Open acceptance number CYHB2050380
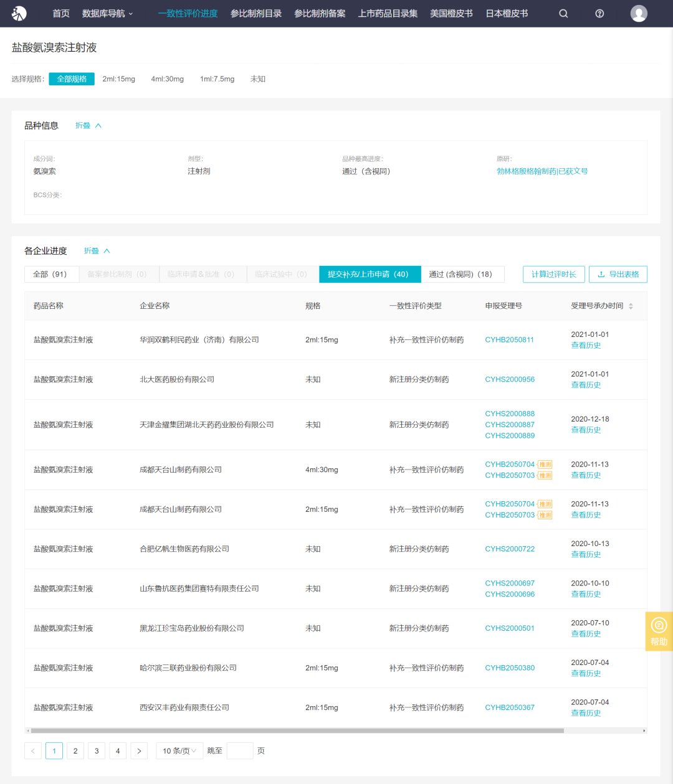This screenshot has width=673, height=784. [x=510, y=668]
